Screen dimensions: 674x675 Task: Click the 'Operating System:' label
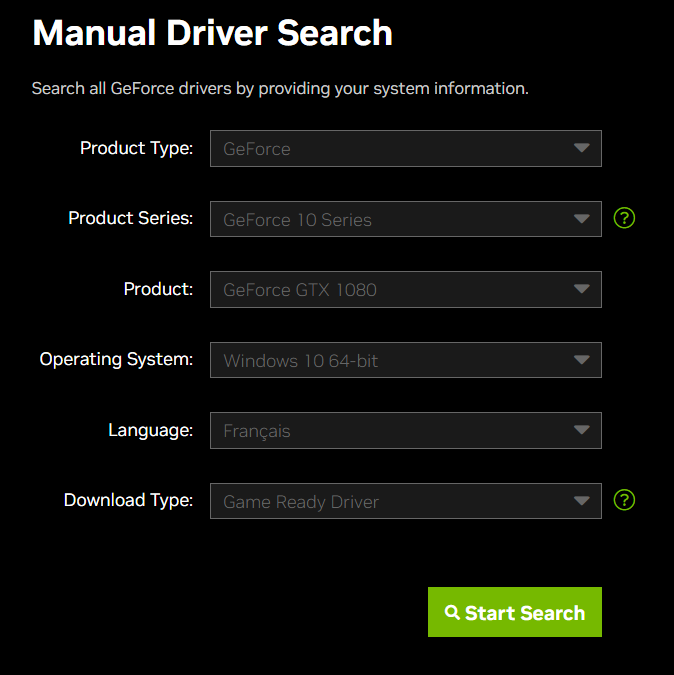coord(116,359)
